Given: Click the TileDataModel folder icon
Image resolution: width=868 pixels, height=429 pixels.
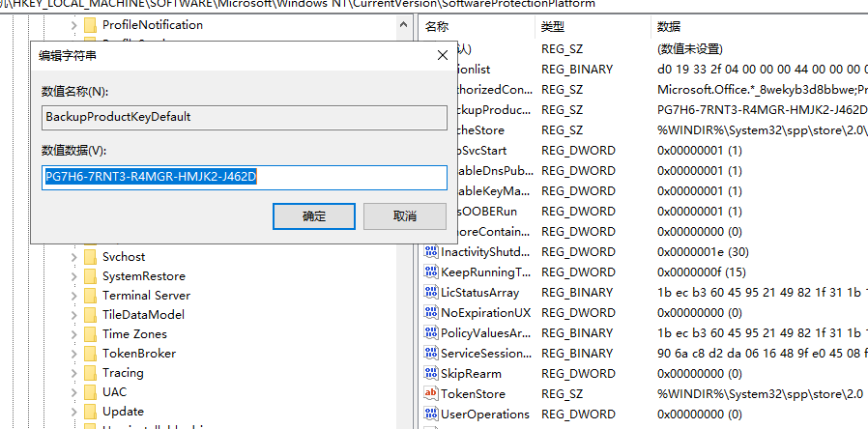Looking at the screenshot, I should (90, 315).
